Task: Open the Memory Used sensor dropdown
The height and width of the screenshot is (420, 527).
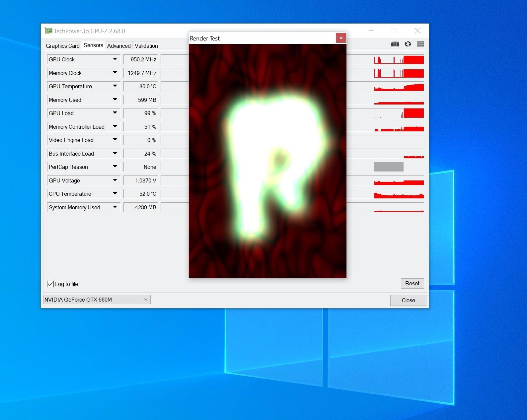Action: click(115, 100)
